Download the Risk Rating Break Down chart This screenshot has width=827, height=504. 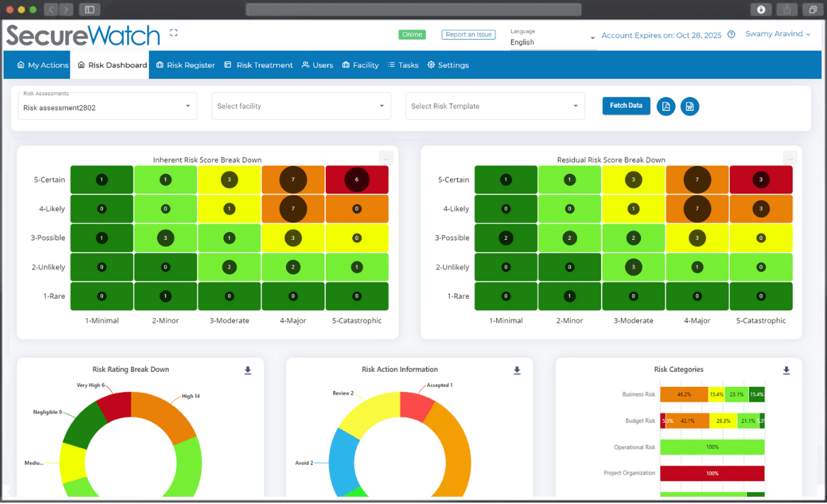click(247, 371)
